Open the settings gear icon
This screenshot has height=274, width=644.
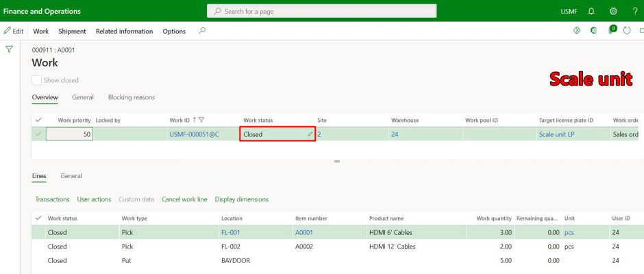pyautogui.click(x=613, y=11)
